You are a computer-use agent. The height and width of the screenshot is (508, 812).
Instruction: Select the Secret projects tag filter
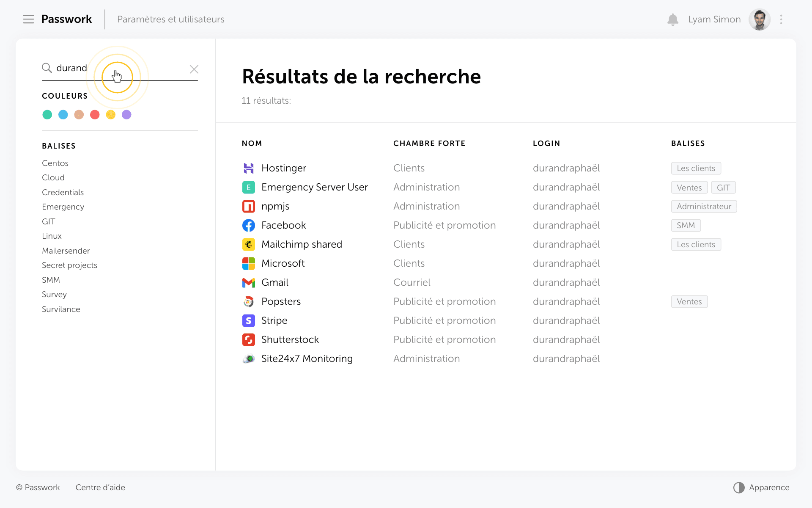[x=69, y=265]
